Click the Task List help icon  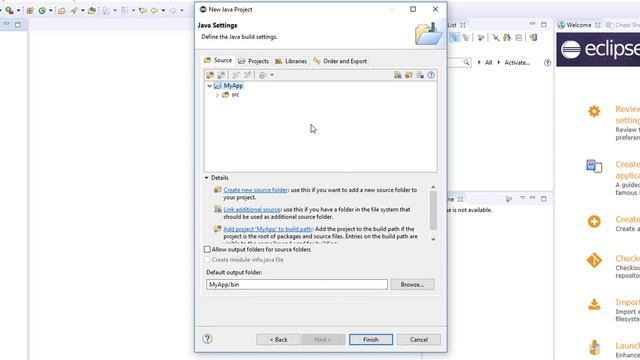coord(547,62)
